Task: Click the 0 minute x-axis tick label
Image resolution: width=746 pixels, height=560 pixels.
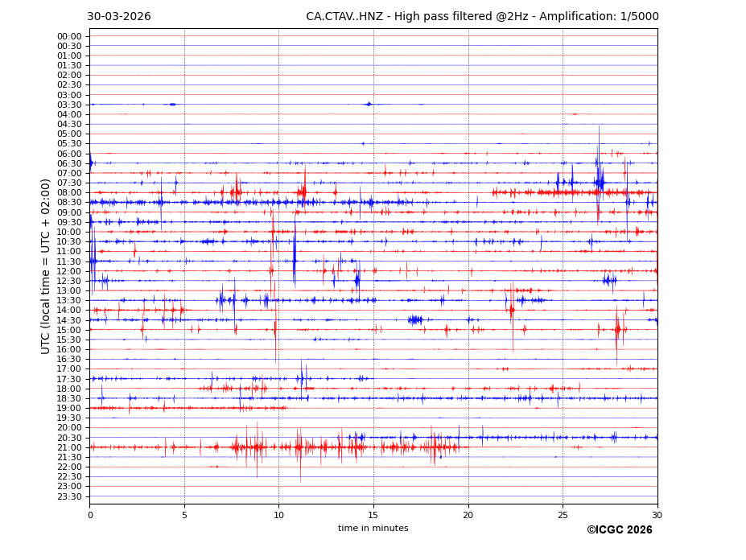Action: coord(90,516)
